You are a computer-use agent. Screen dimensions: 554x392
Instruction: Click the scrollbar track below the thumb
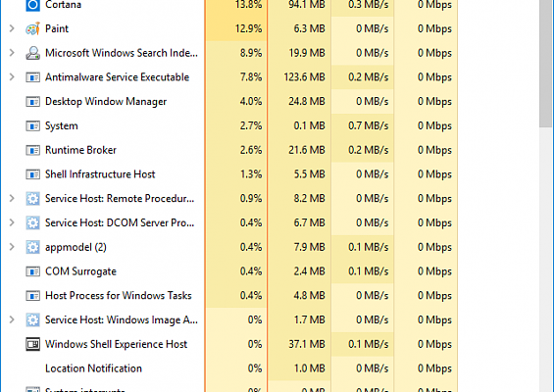tap(546, 260)
